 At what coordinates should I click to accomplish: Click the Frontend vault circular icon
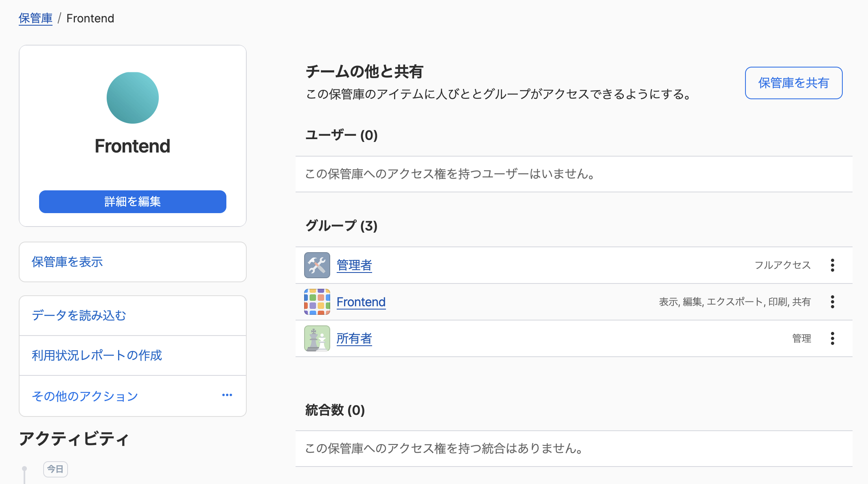(132, 98)
